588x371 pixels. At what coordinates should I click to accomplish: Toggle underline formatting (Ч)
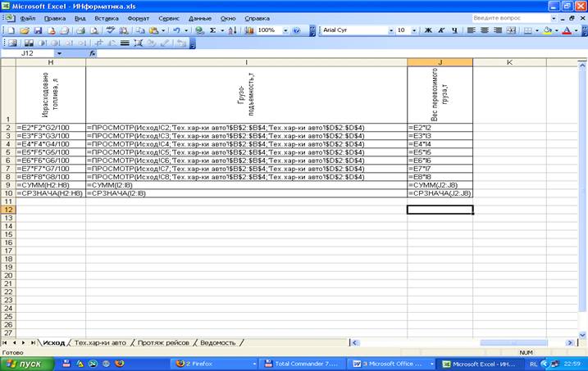454,30
